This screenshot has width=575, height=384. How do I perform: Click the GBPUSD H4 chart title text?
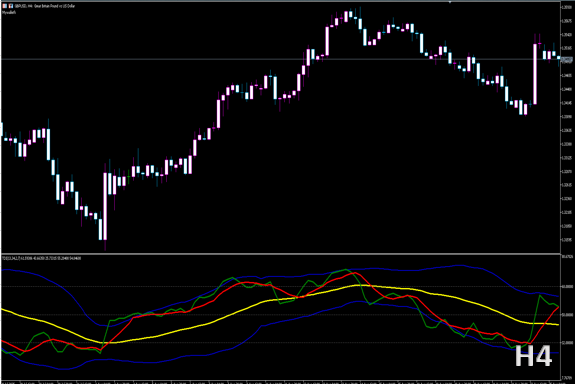click(x=45, y=6)
